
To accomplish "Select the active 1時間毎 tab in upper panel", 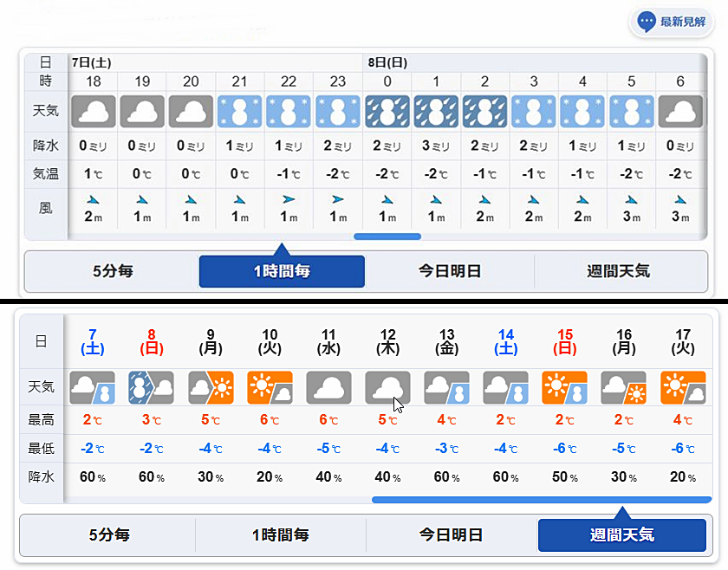I will 282,271.
